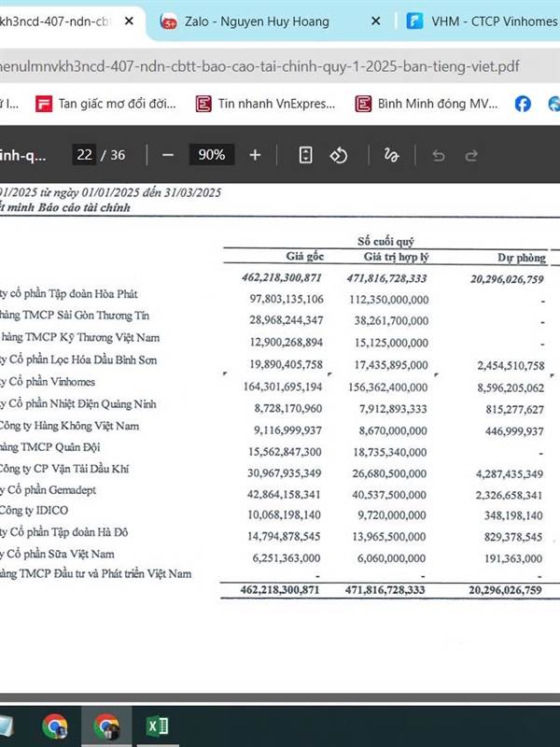This screenshot has height=747, width=560.
Task: Click the value 4,287,435,349
Action: (x=510, y=474)
